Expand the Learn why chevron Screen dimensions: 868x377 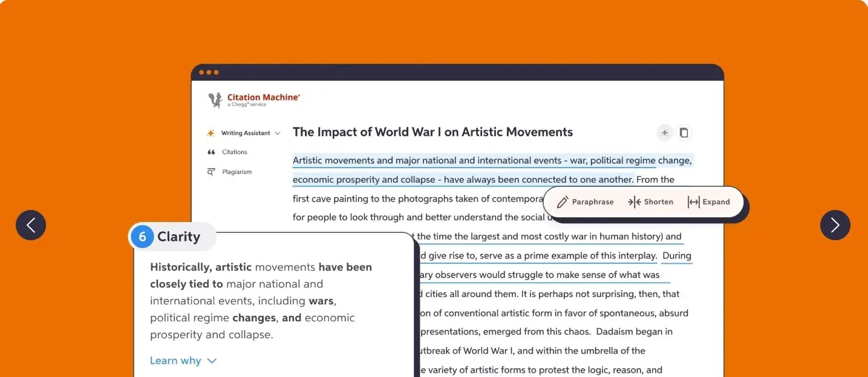click(212, 361)
